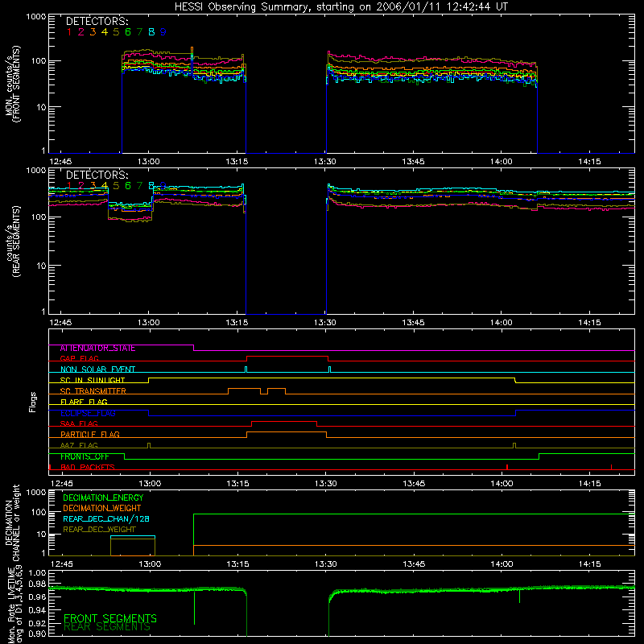Select olive detector 5 in front segments legend
Viewport: 644px width, 644px height.
[116, 32]
